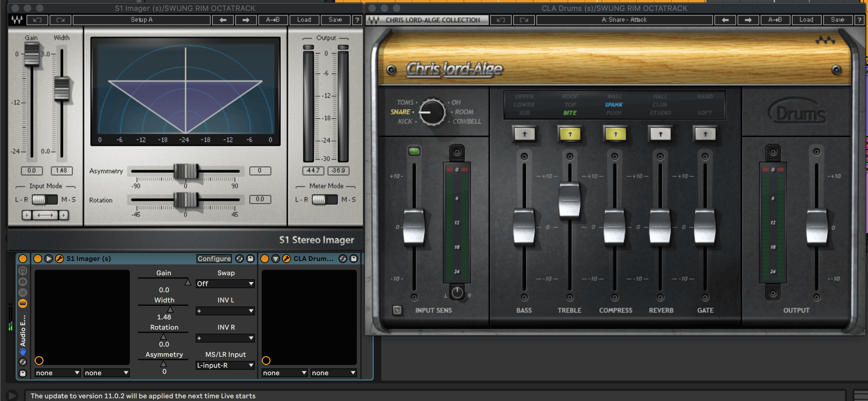This screenshot has height=401, width=868.
Task: Toggle CLA Drums device activator on/off
Action: [x=265, y=259]
